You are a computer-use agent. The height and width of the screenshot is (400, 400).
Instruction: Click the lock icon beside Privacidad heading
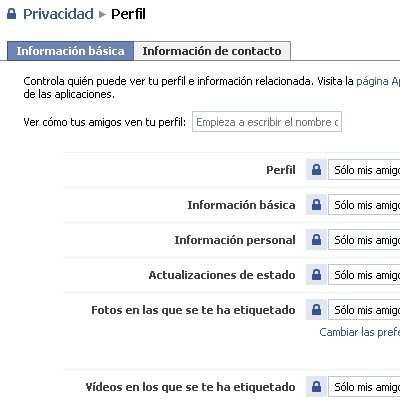coord(12,14)
